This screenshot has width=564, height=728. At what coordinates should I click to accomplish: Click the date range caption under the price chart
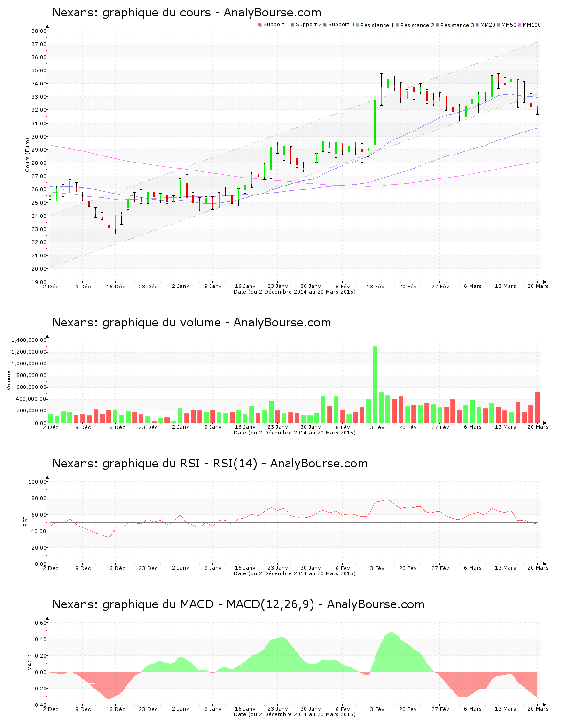295,292
